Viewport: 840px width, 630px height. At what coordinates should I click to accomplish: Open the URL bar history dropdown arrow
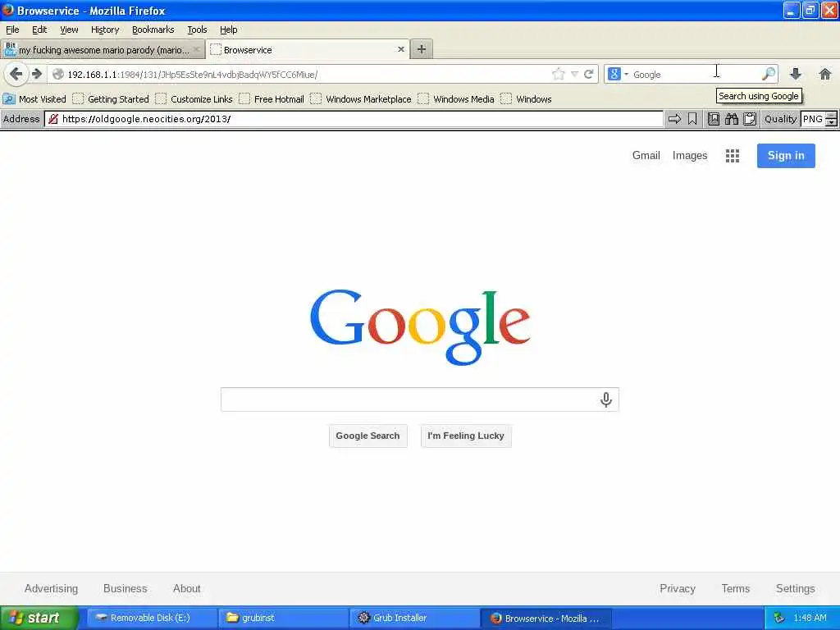tap(574, 74)
